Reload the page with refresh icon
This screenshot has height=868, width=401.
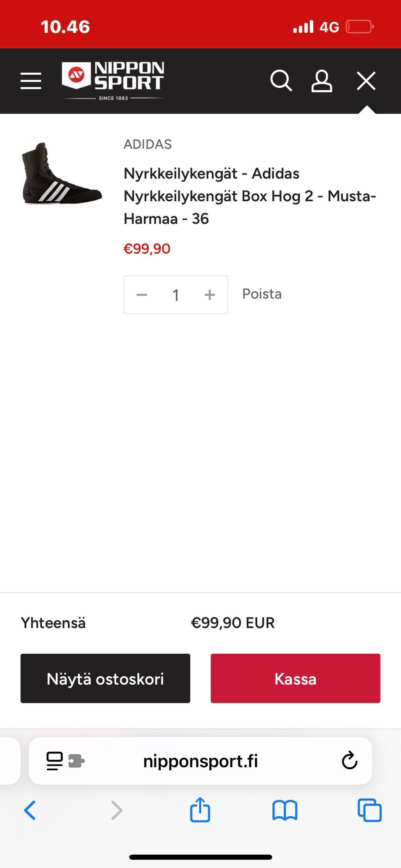point(349,761)
